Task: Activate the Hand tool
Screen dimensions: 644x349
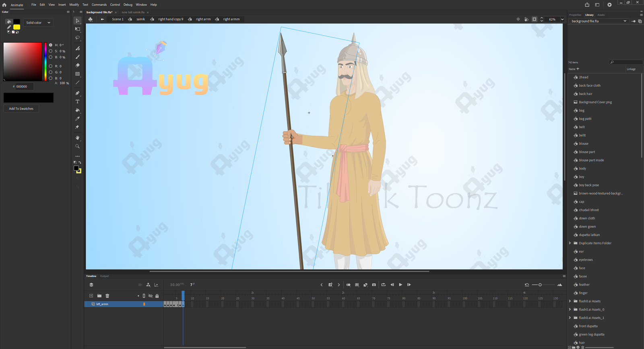Action: pyautogui.click(x=78, y=138)
